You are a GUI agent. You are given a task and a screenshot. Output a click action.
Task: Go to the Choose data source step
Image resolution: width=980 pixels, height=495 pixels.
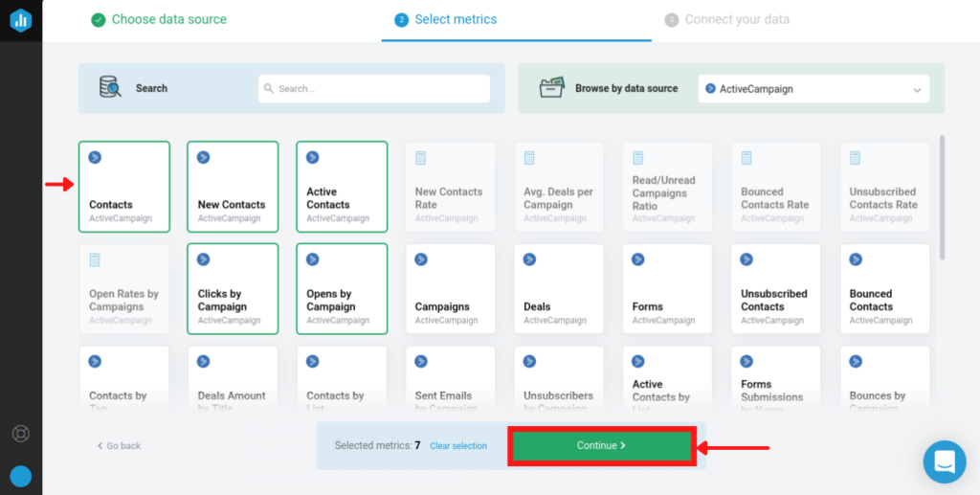click(159, 20)
